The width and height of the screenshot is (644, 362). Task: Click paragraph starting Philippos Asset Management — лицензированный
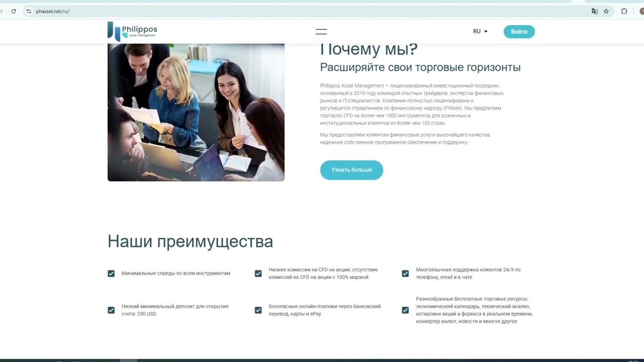point(412,105)
